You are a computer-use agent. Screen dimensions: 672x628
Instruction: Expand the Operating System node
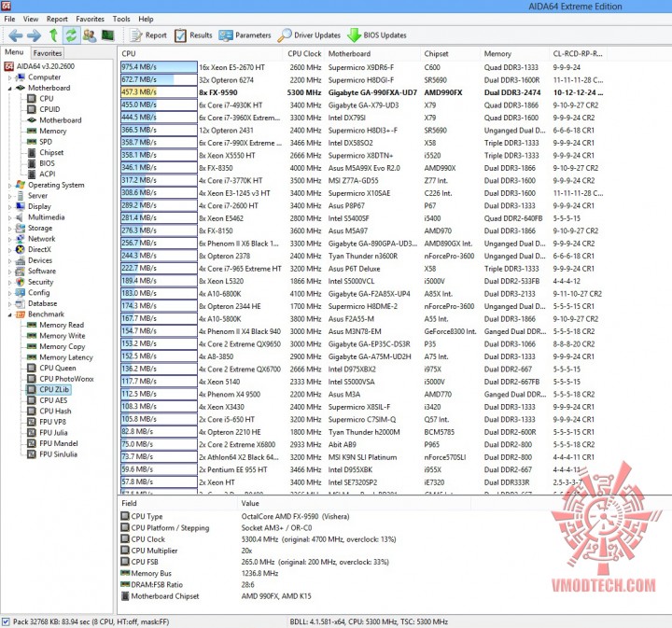(10, 186)
